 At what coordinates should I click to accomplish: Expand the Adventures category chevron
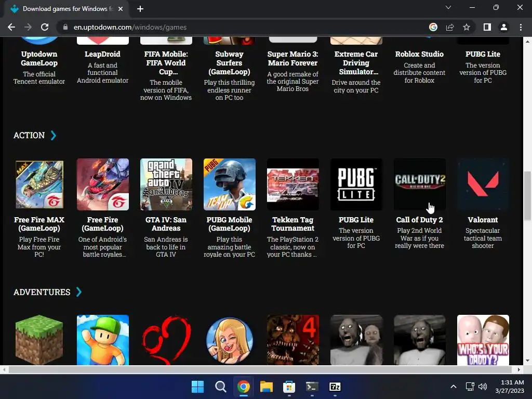tap(79, 292)
